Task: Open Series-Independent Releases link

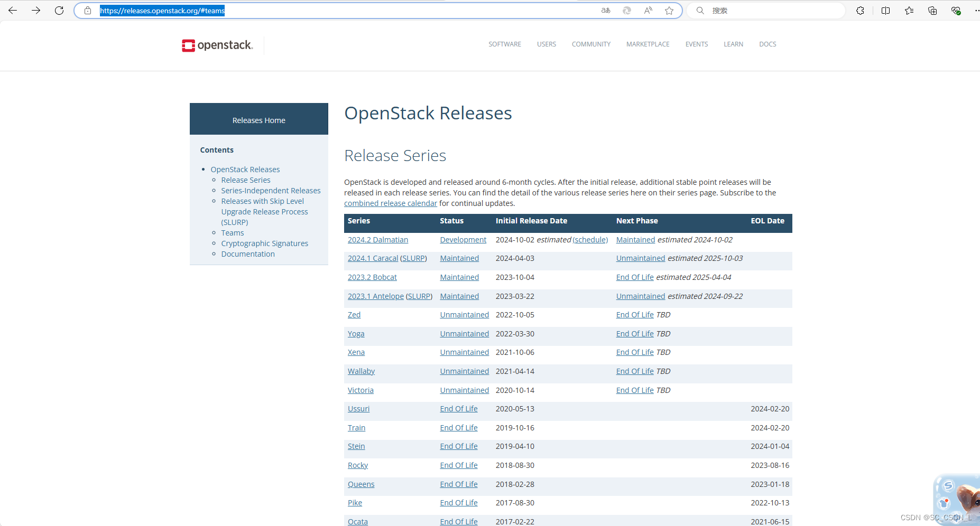Action: tap(271, 191)
